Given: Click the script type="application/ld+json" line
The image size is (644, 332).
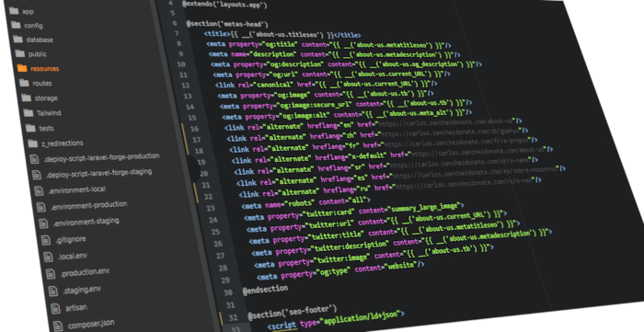Looking at the screenshot, I should click(336, 320).
